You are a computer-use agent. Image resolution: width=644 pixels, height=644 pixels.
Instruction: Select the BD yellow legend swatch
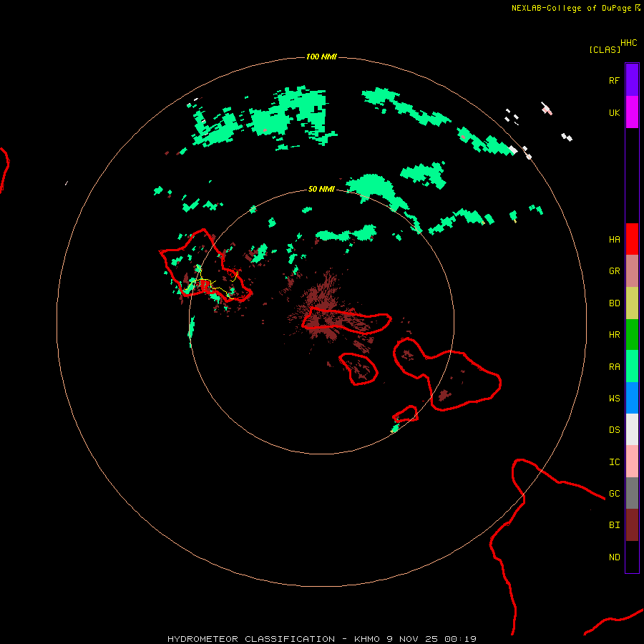pos(632,303)
